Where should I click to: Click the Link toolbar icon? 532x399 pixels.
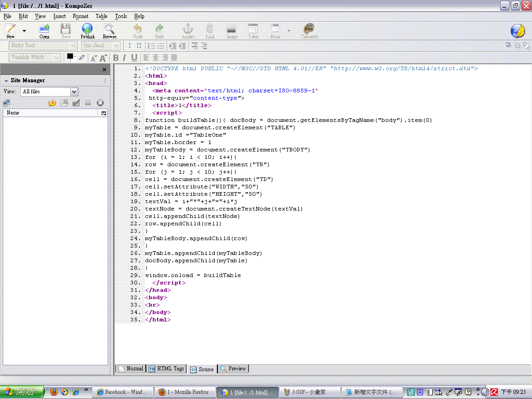tap(210, 31)
